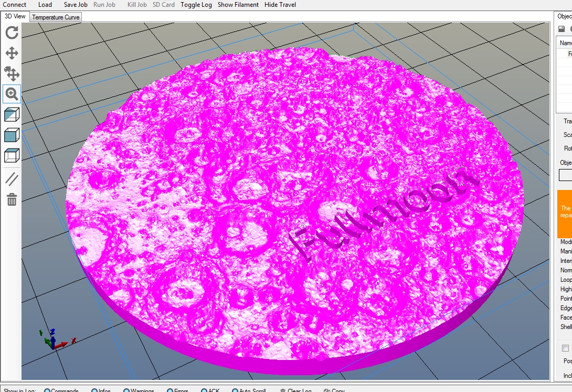The image size is (572, 392).
Task: Click the trash can delete icon
Action: click(12, 199)
